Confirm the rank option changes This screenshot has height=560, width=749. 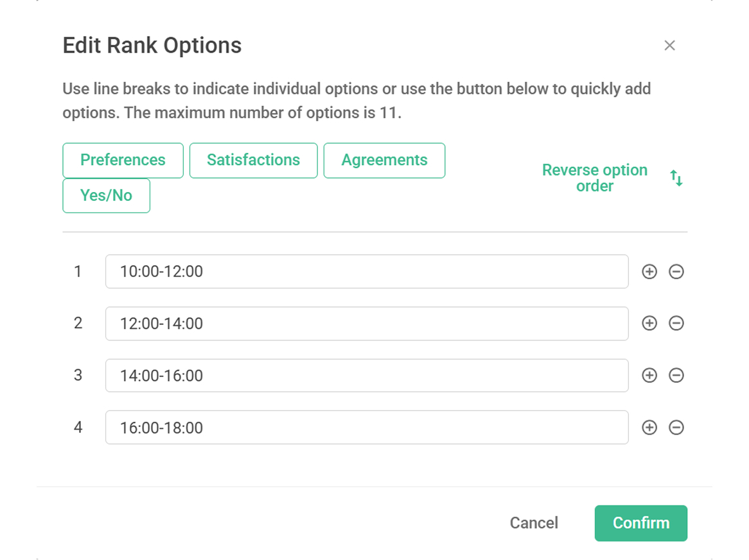click(640, 523)
